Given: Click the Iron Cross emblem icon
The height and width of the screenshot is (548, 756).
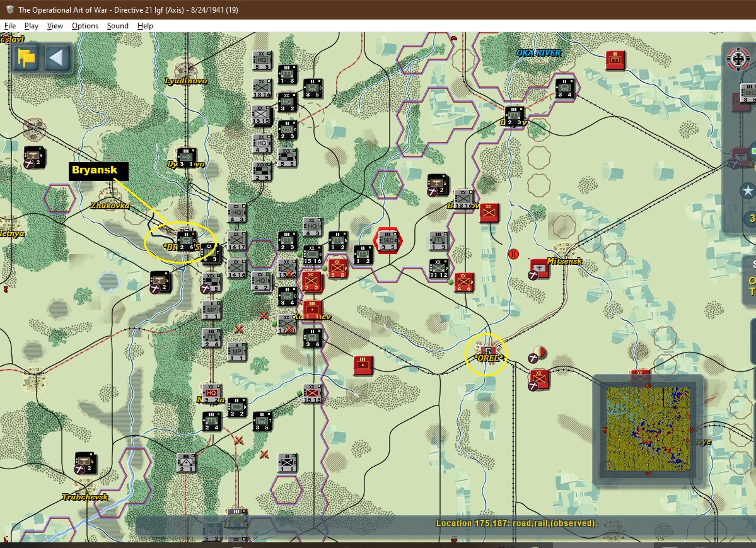Looking at the screenshot, I should (738, 60).
